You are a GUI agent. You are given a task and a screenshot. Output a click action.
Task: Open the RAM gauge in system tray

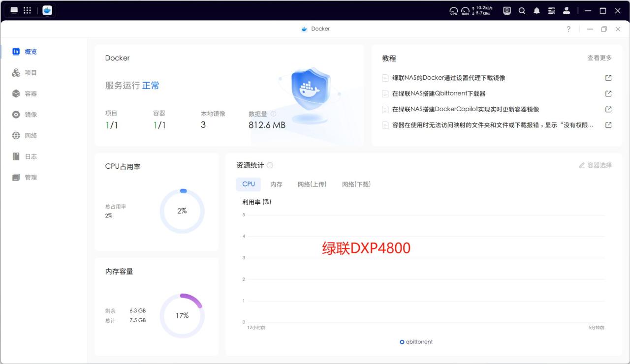pyautogui.click(x=465, y=11)
